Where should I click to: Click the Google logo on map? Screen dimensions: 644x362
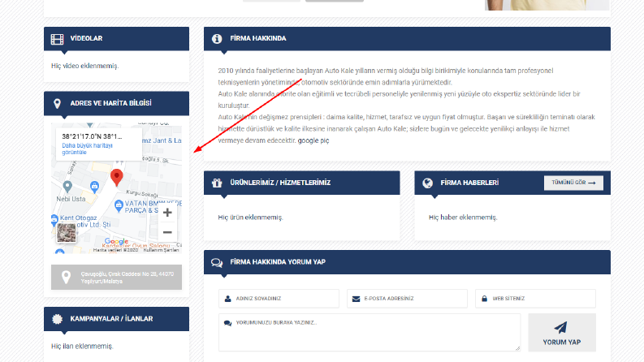(x=116, y=242)
